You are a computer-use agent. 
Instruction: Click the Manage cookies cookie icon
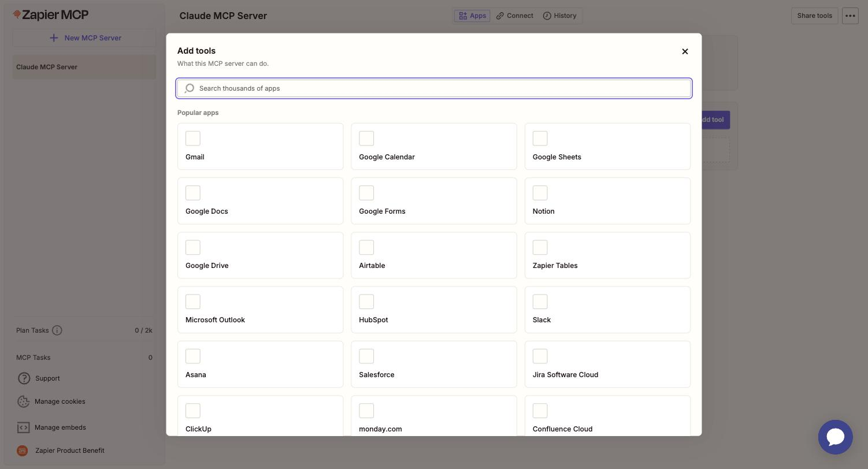click(23, 401)
